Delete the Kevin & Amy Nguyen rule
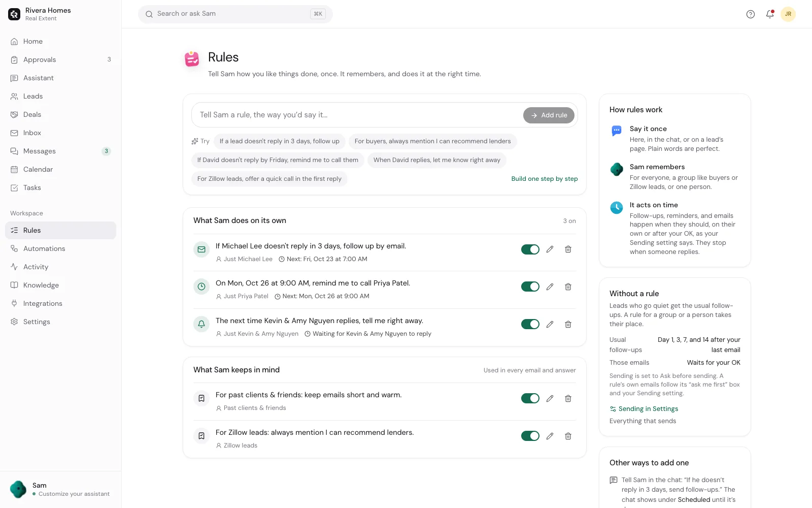Image resolution: width=812 pixels, height=508 pixels. pos(568,325)
